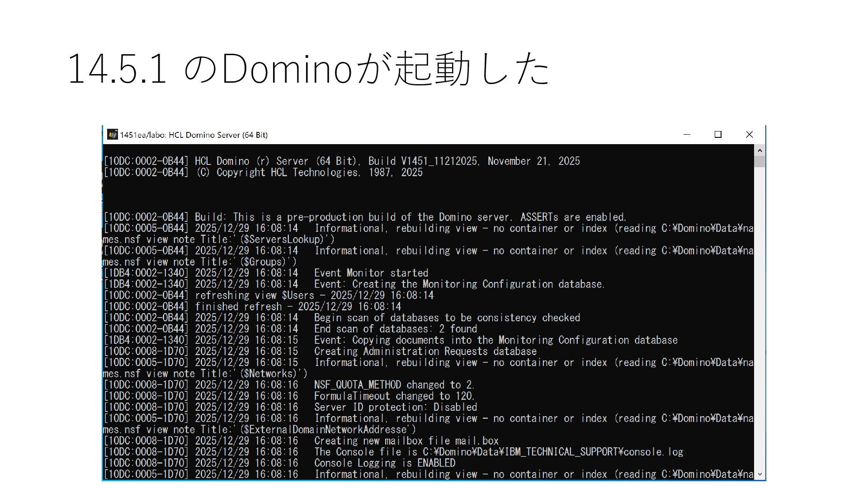Click the Domino Server title bar icon
Screen dimensions: 868x488
112,135
